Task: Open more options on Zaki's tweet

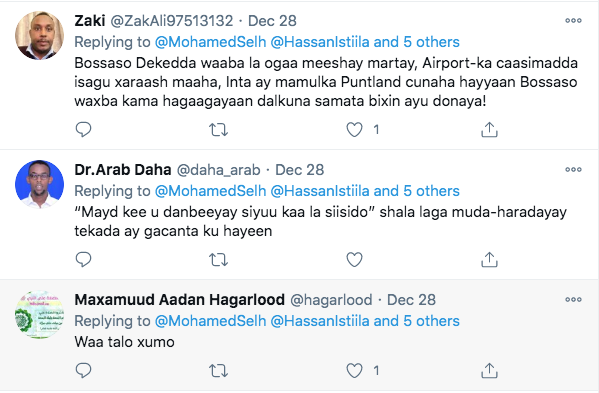Action: 573,21
